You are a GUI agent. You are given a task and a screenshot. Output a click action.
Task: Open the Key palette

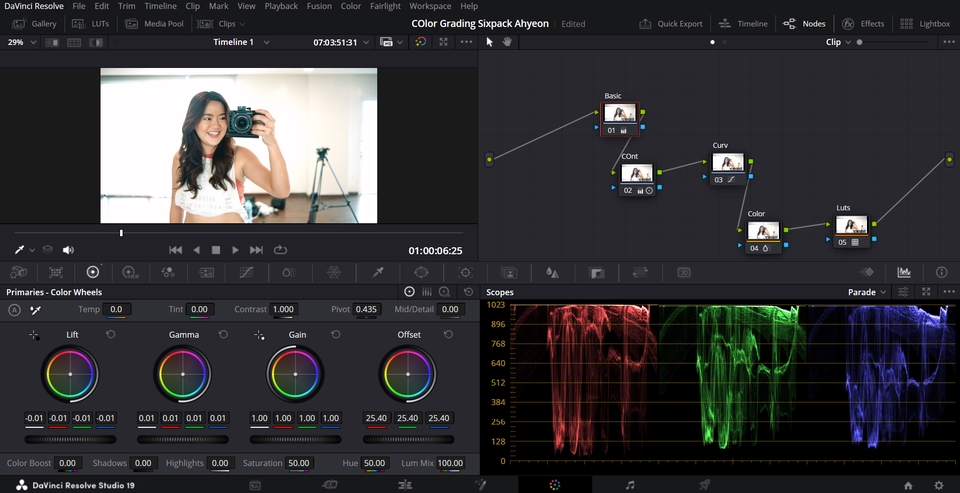coord(596,273)
